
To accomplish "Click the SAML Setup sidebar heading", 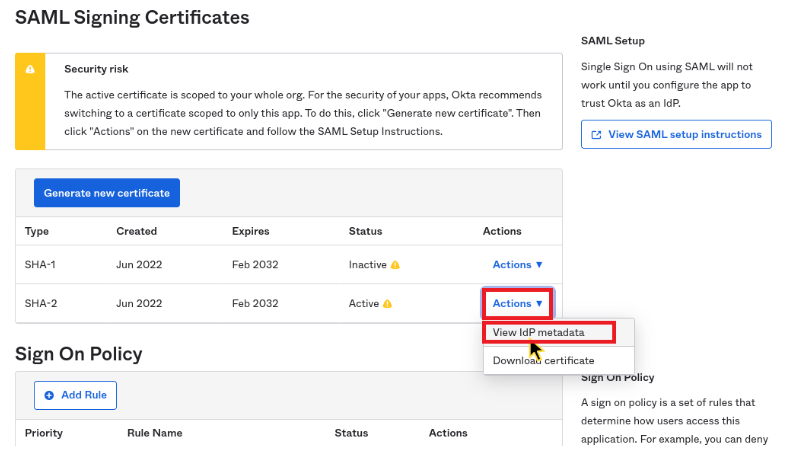I will pyautogui.click(x=613, y=41).
